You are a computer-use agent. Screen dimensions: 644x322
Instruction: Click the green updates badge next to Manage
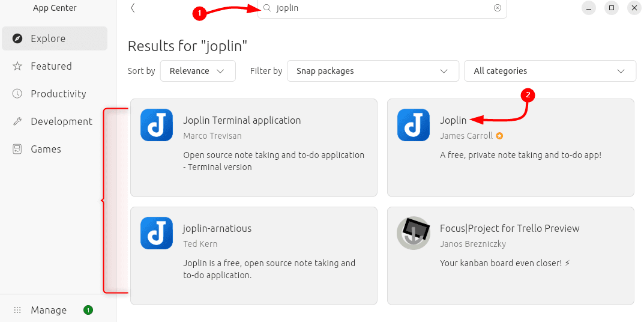pos(88,310)
